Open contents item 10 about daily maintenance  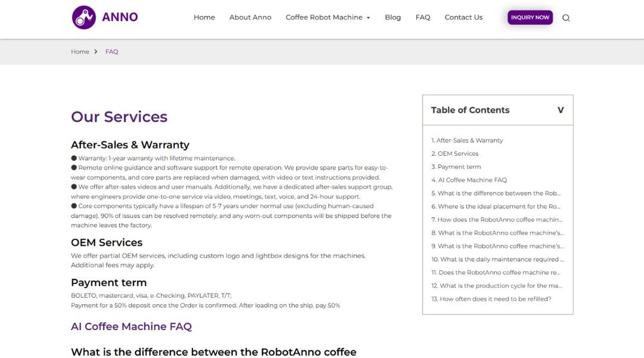click(x=498, y=259)
